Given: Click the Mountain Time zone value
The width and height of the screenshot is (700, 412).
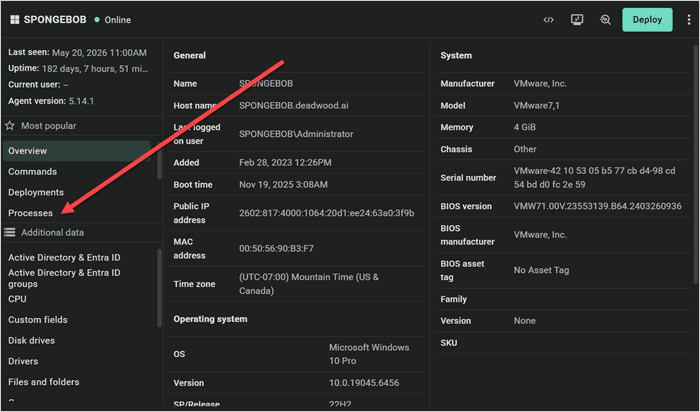Looking at the screenshot, I should pyautogui.click(x=308, y=284).
